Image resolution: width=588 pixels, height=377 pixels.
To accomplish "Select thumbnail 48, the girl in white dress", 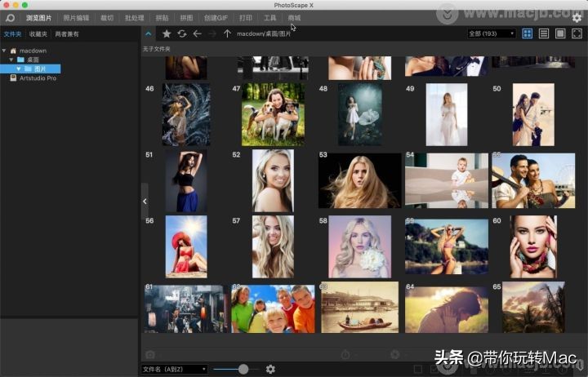I will (x=360, y=114).
